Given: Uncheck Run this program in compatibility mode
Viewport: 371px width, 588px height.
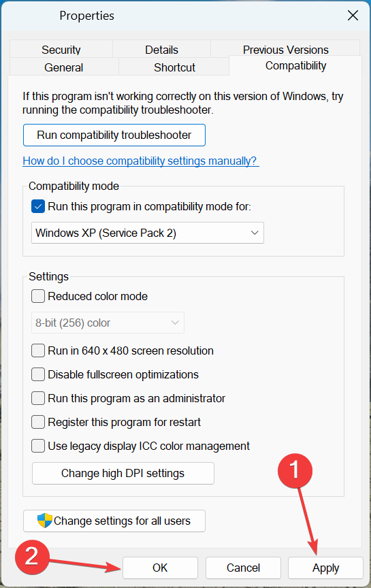Looking at the screenshot, I should coord(38,206).
